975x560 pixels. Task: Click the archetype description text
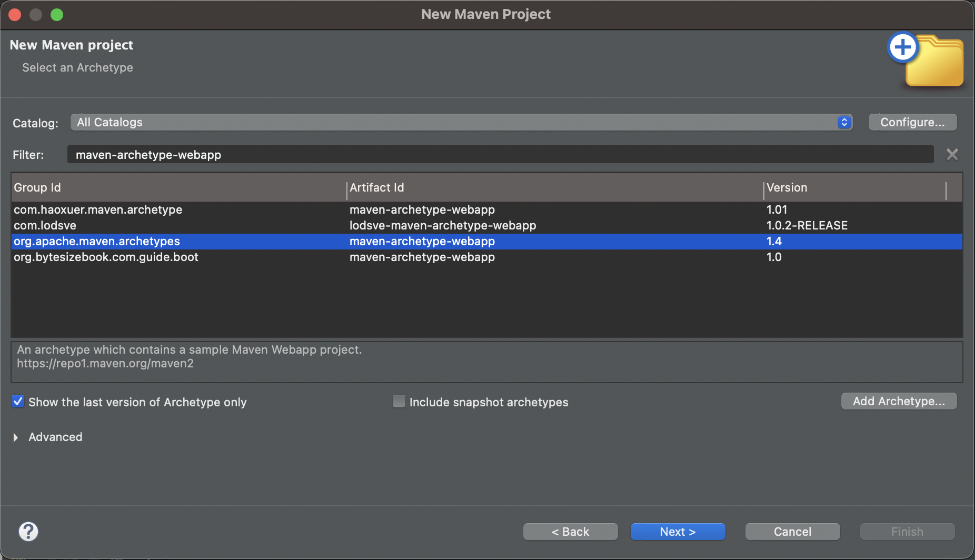click(x=190, y=349)
